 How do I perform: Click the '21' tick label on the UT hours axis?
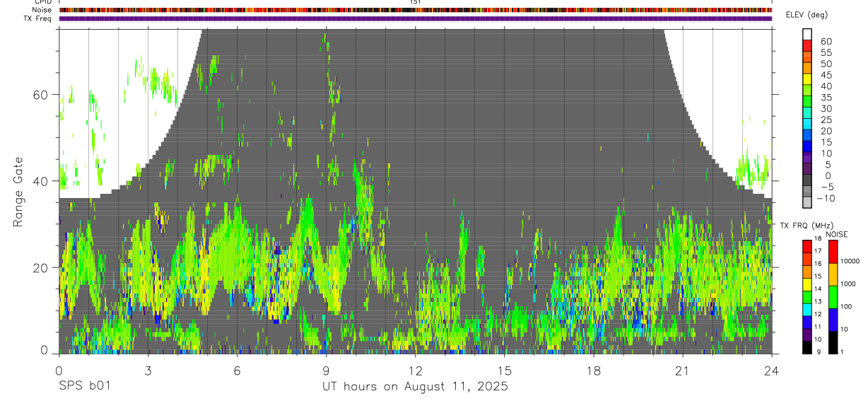[682, 371]
